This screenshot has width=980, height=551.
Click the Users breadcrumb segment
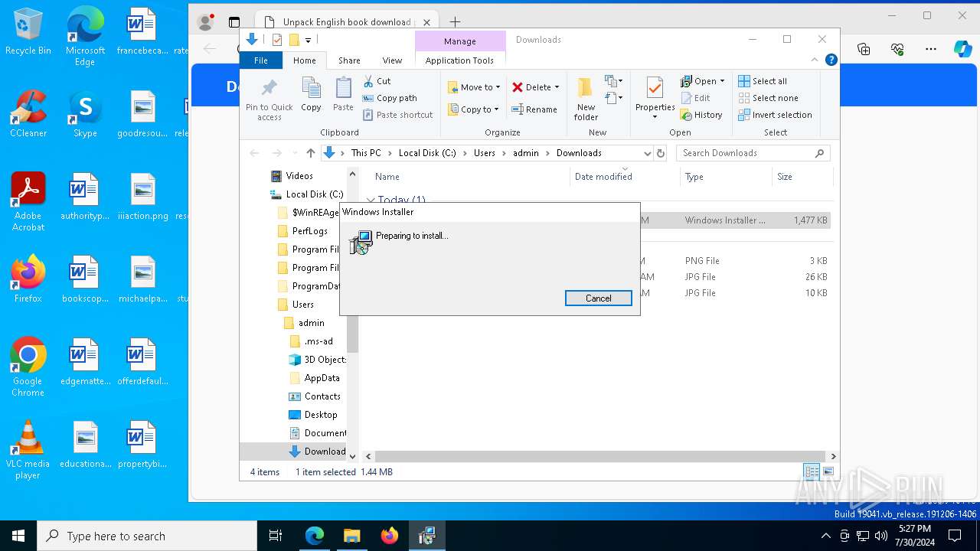click(x=484, y=153)
